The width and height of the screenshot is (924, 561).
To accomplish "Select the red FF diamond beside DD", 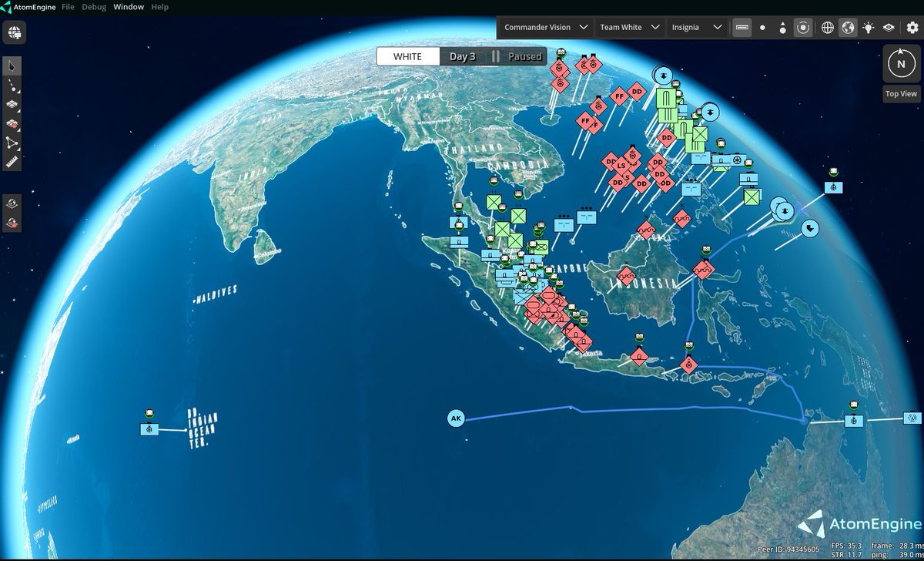I will tap(618, 96).
